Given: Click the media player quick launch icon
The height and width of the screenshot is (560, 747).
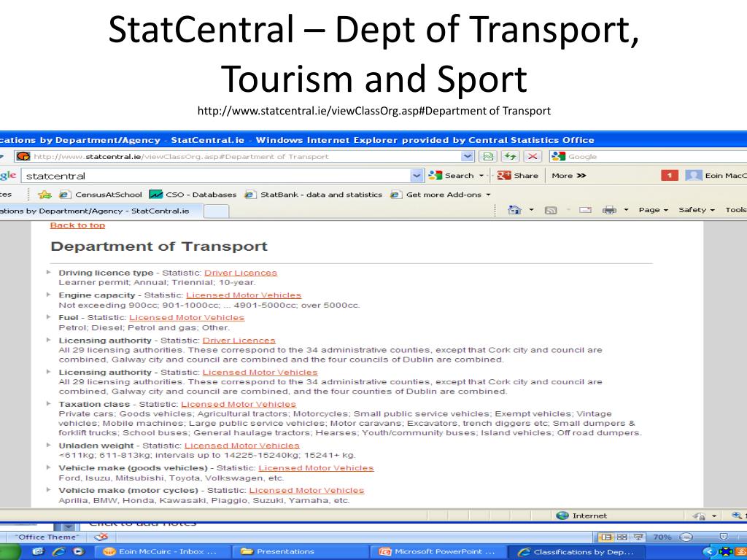Looking at the screenshot, I should tap(78, 551).
